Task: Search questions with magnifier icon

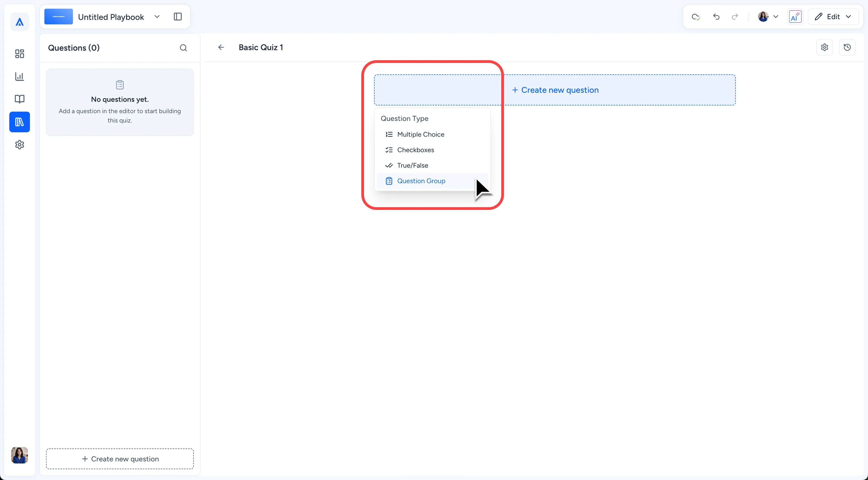Action: point(183,48)
